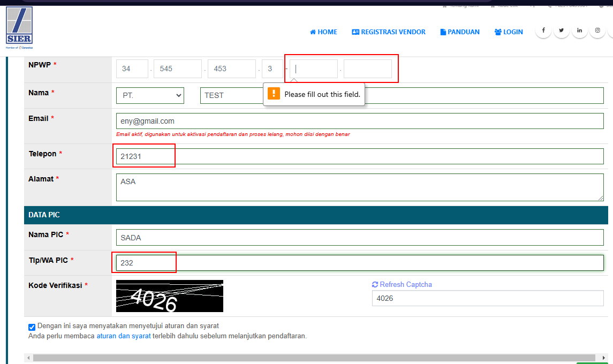Click the horizontal scrollbar right arrow
The height and width of the screenshot is (364, 613).
click(x=603, y=358)
